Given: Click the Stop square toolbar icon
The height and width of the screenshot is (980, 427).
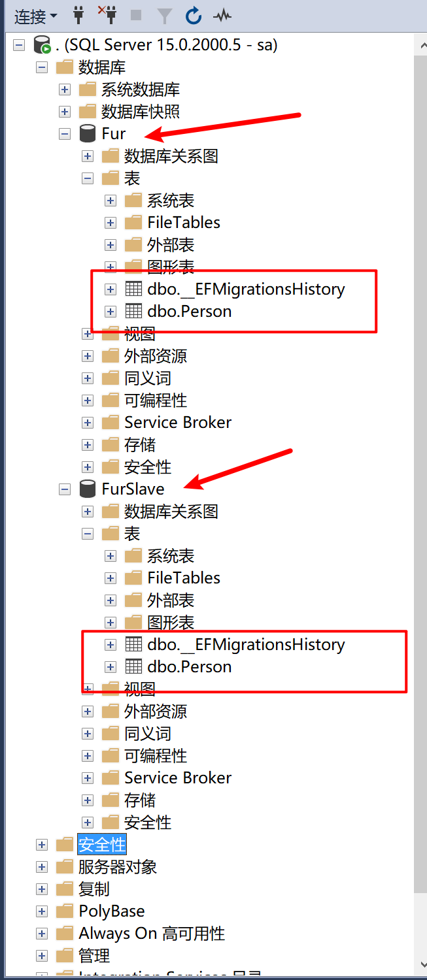Looking at the screenshot, I should click(136, 14).
